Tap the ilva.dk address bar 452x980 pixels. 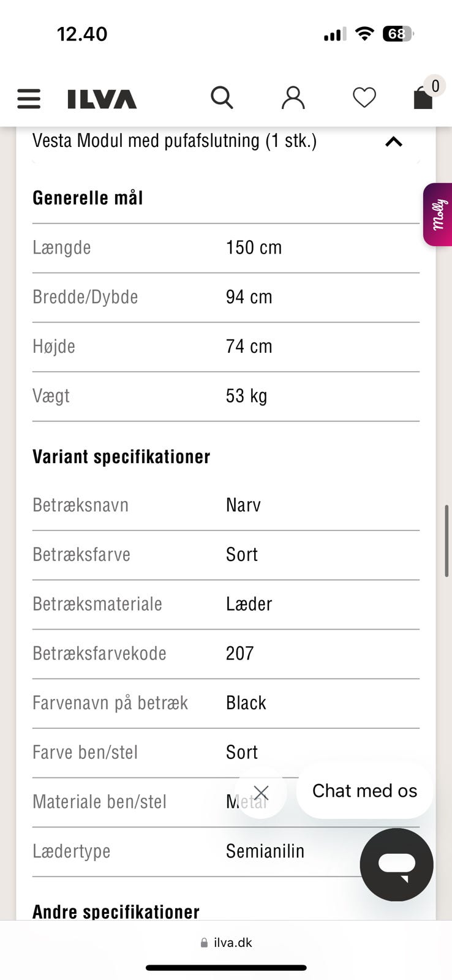pyautogui.click(x=226, y=943)
